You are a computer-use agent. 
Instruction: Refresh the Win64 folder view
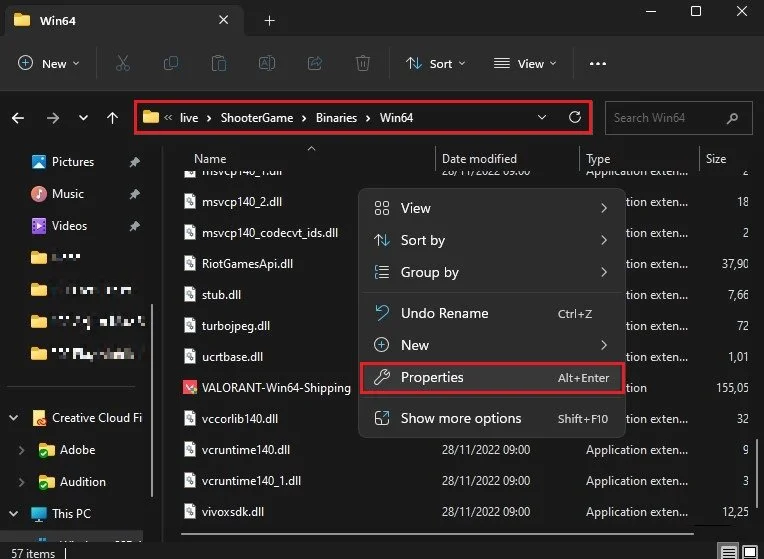[x=575, y=117]
